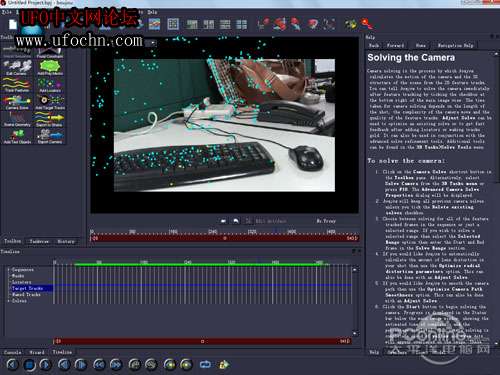Expand the Sequences tree item in timeline

point(8,270)
